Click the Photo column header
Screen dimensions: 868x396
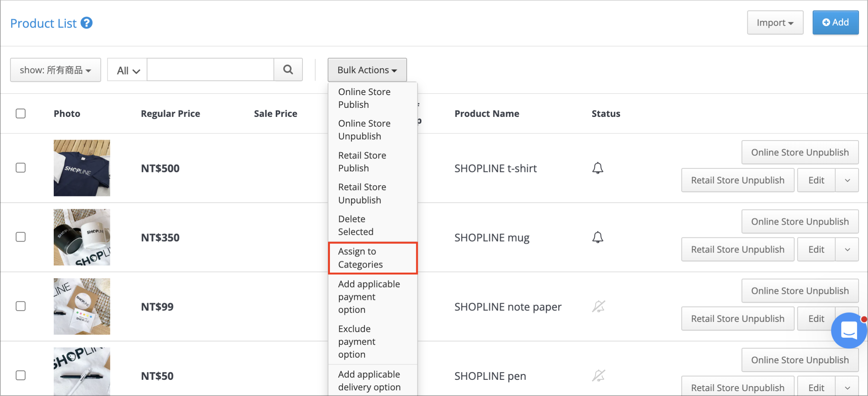coord(67,113)
